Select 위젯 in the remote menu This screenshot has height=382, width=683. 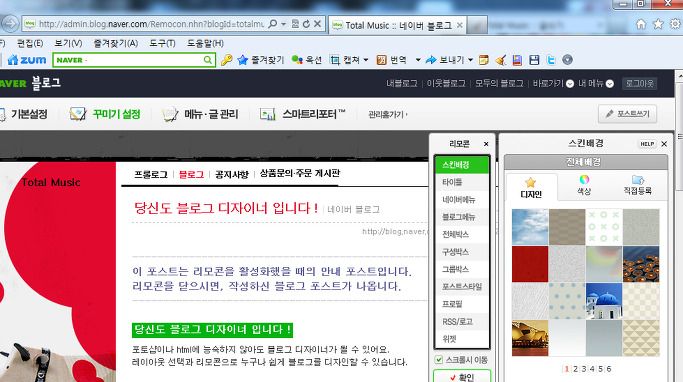pyautogui.click(x=462, y=339)
